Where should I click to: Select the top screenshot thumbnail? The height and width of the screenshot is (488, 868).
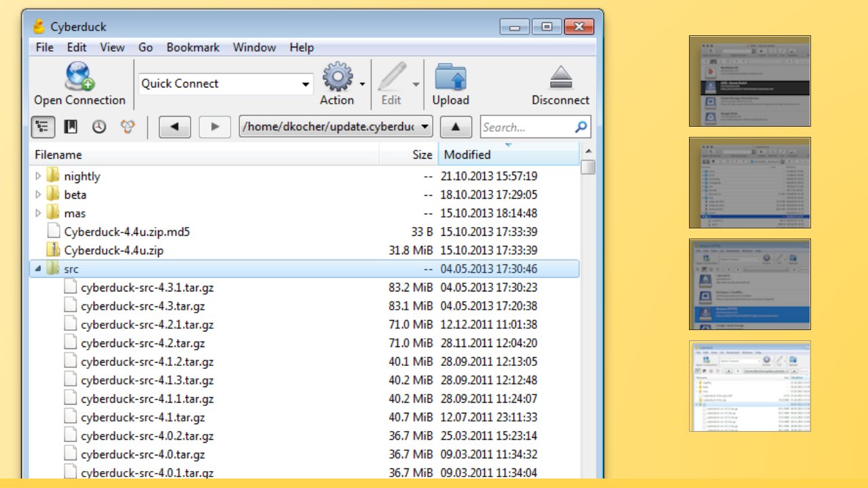[749, 81]
